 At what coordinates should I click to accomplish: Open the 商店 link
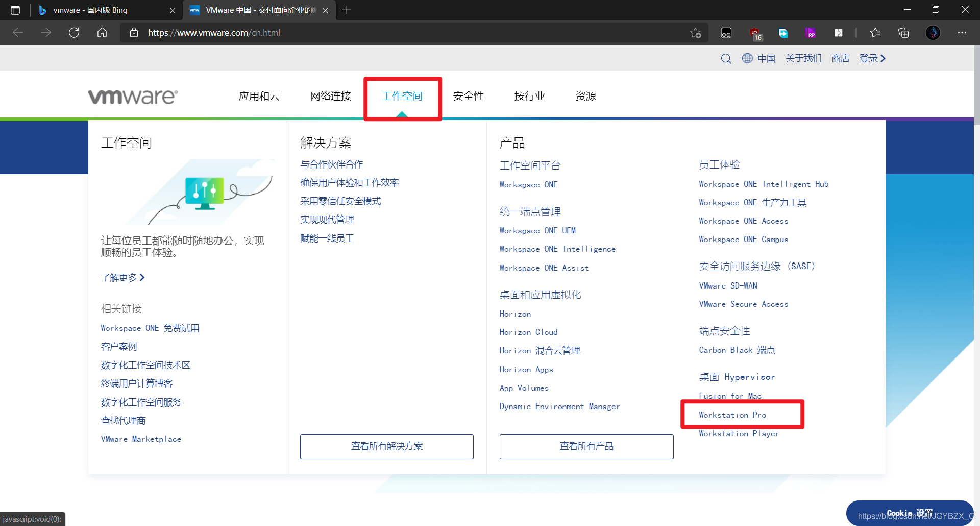841,58
